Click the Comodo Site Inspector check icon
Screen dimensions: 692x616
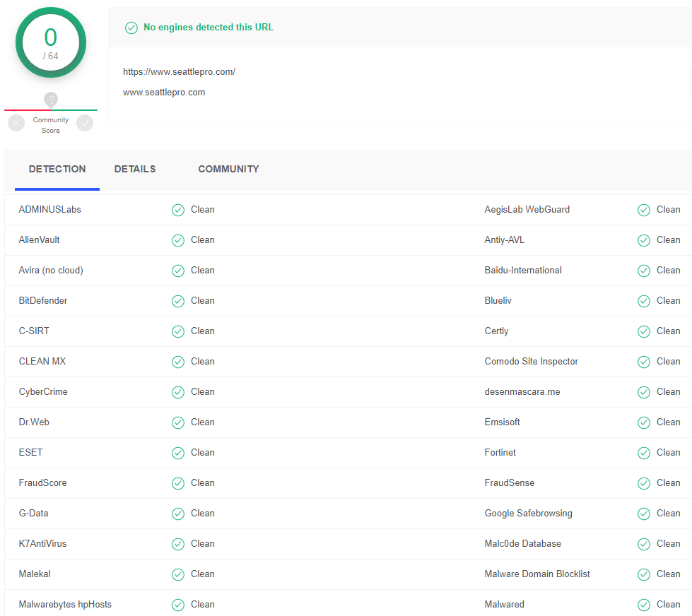tap(643, 362)
